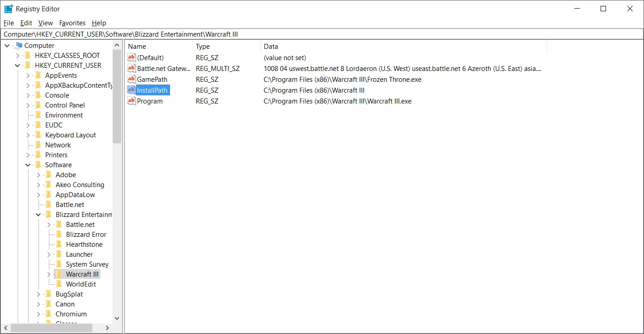Image resolution: width=644 pixels, height=334 pixels.
Task: Click the HKEY_CURRENT_USER folder icon
Action: pos(28,65)
